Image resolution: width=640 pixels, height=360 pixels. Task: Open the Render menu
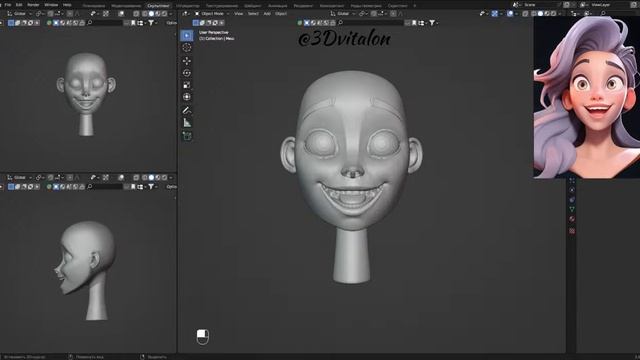coord(33,5)
